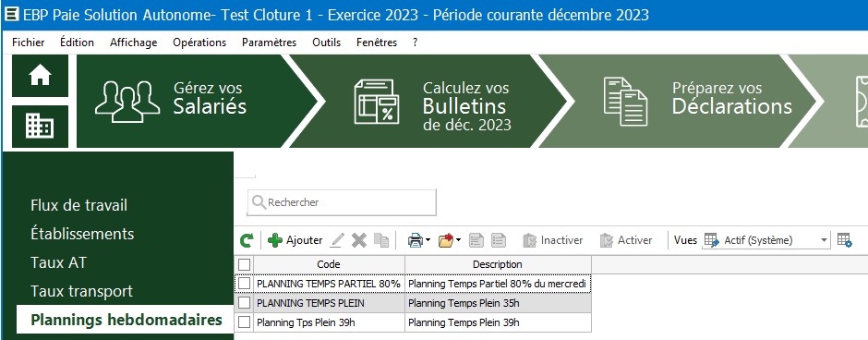Click the Home icon tile
Image resolution: width=868 pixels, height=340 pixels.
click(x=41, y=76)
